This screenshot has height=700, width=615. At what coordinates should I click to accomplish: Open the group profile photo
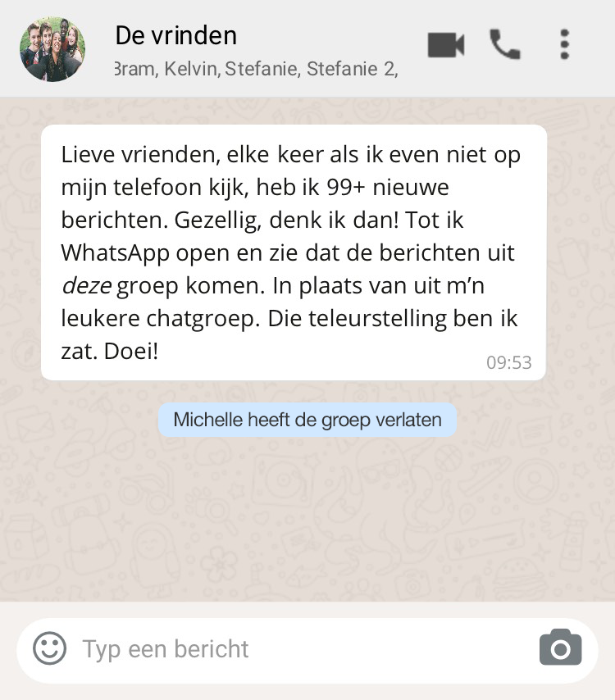coord(52,49)
